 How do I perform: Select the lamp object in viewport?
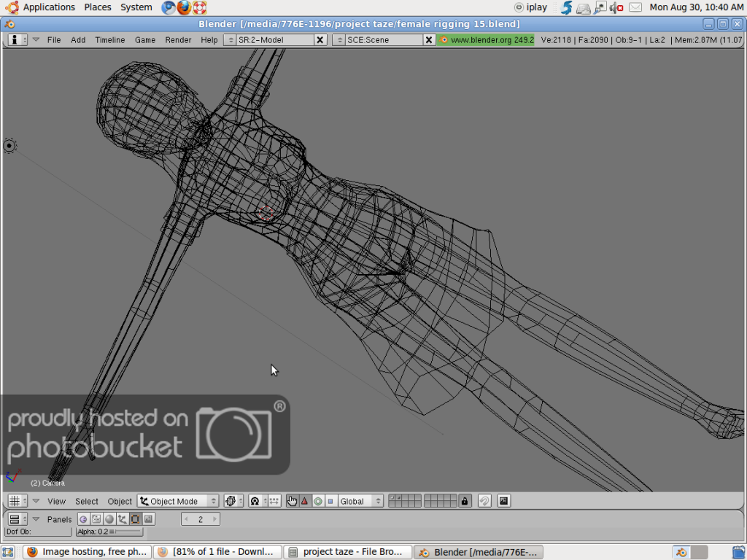(9, 146)
